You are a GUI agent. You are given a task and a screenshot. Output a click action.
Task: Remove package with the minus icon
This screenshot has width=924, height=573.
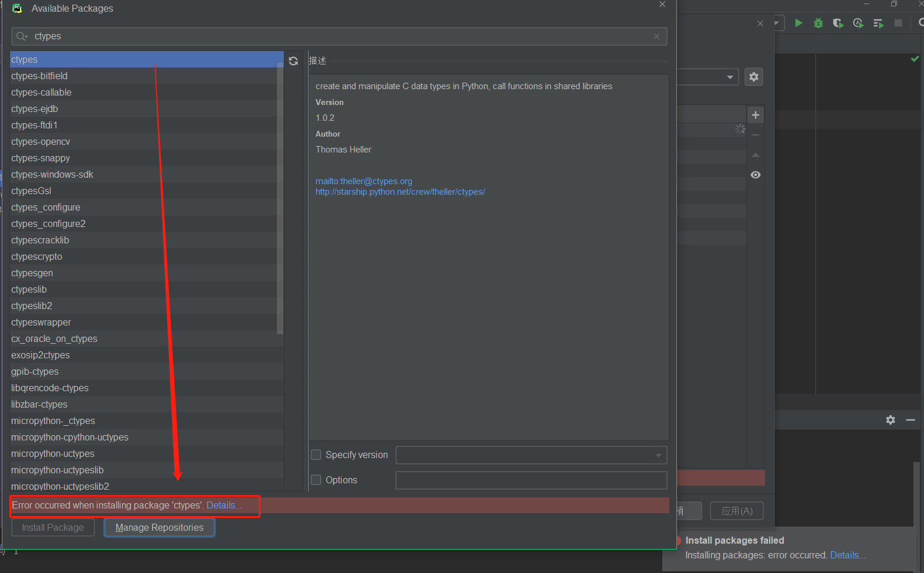(756, 135)
